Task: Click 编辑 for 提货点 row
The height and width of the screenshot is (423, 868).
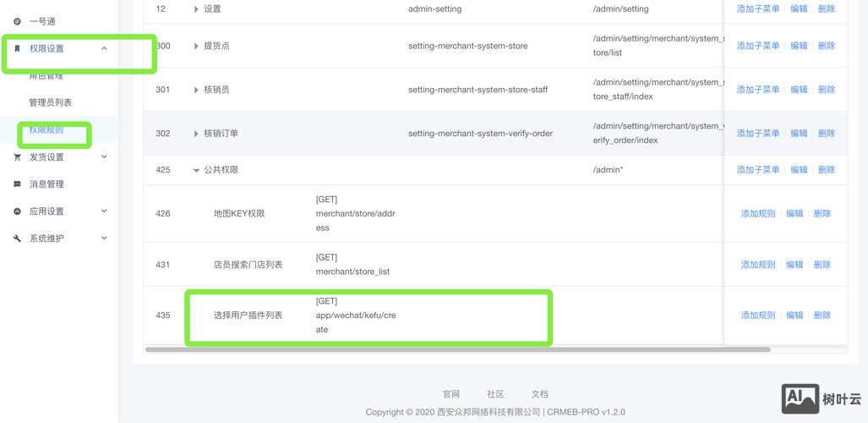Action: [799, 46]
